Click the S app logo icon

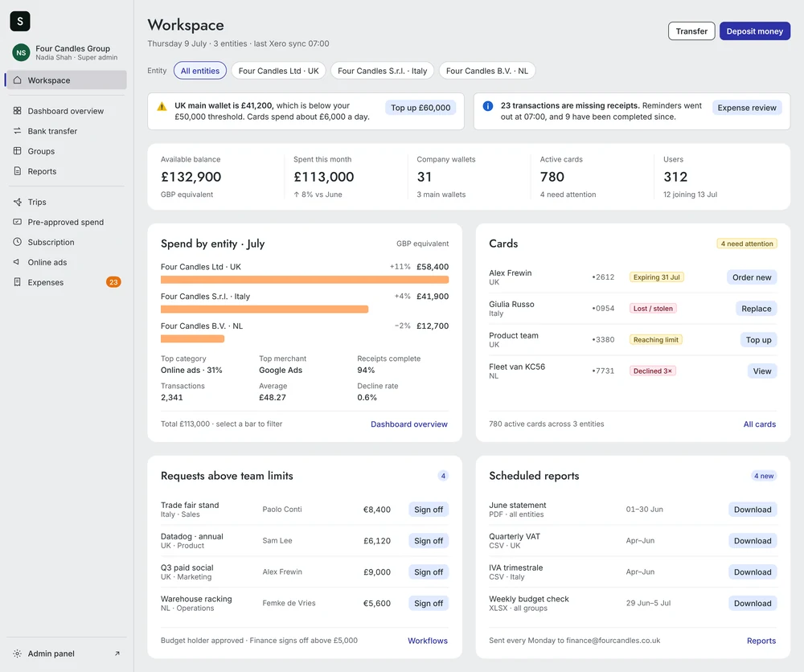coord(20,21)
